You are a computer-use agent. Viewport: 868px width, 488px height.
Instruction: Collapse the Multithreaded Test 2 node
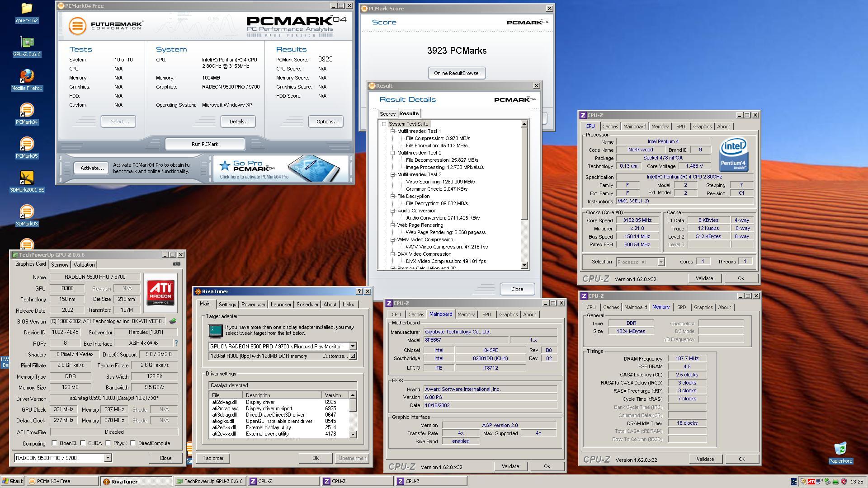(392, 153)
